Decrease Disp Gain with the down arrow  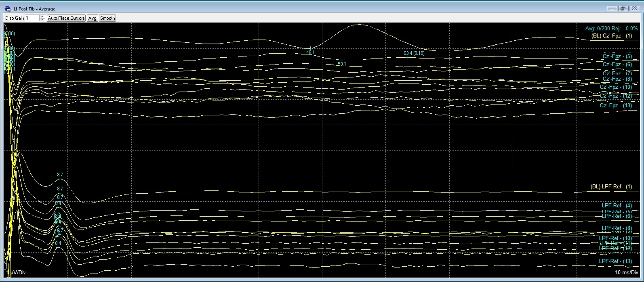[42, 20]
